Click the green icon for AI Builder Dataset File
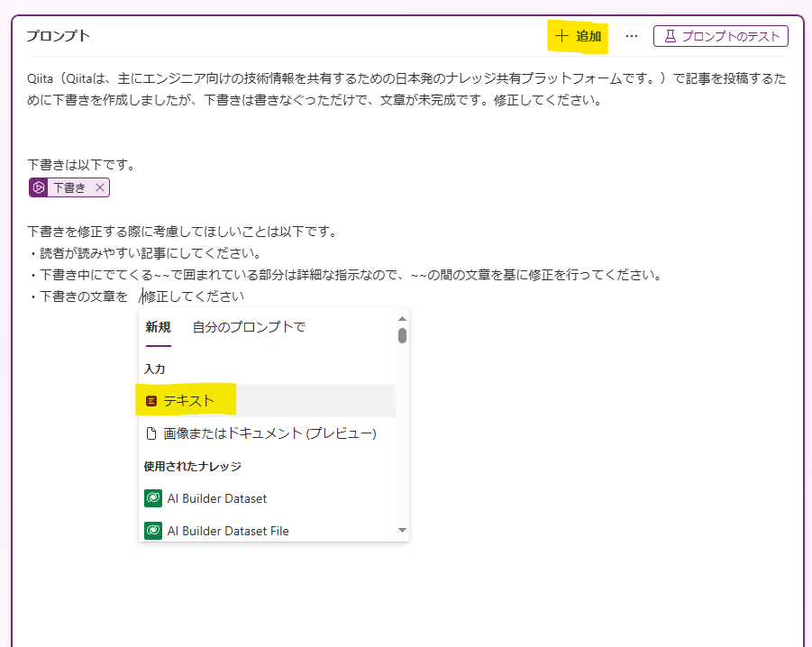Image resolution: width=812 pixels, height=647 pixels. click(x=153, y=531)
